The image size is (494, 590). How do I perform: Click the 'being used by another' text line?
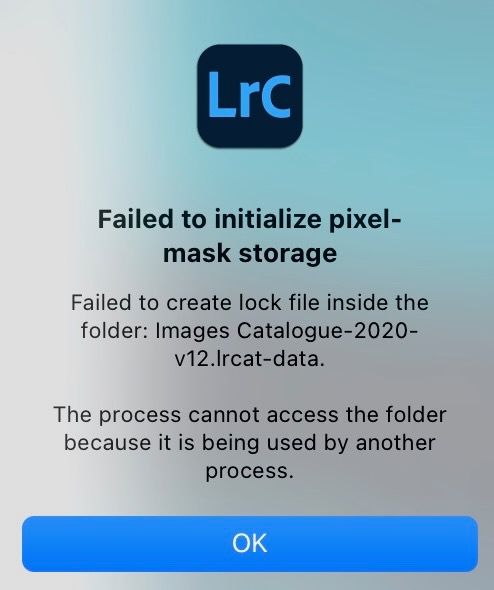click(x=318, y=442)
